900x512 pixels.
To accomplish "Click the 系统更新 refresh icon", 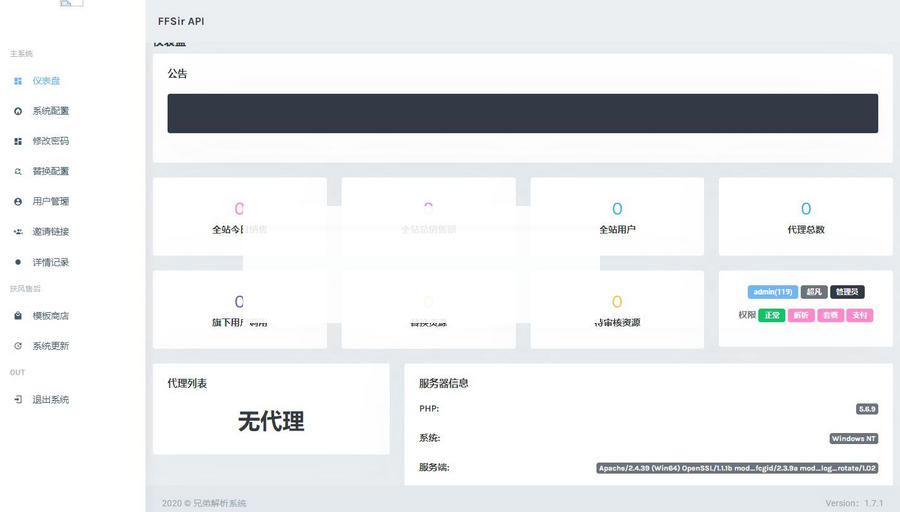I will click(18, 346).
